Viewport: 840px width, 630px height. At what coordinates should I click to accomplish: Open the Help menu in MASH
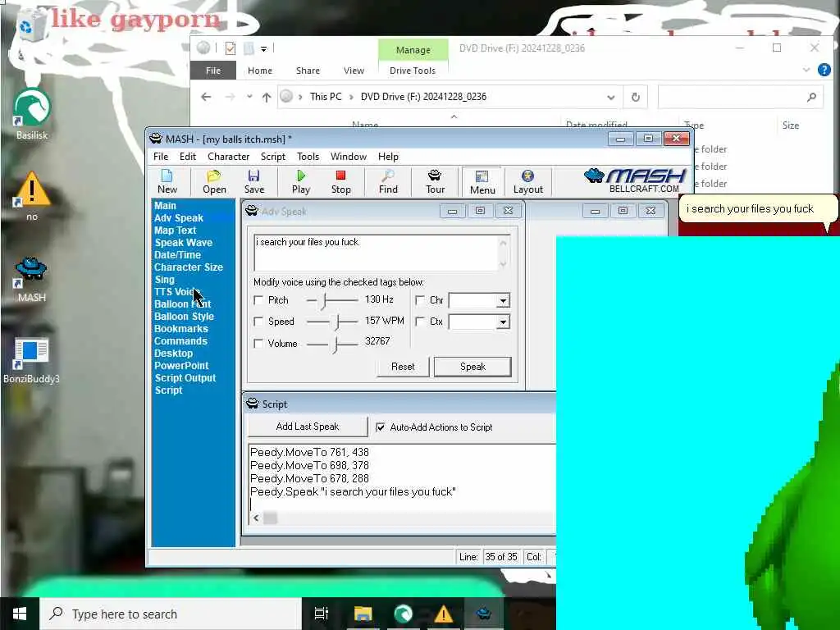click(x=388, y=157)
